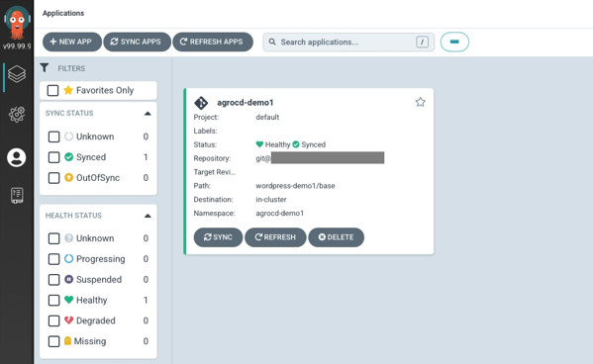Click the repository value starting with git@
The image size is (593, 364).
[320, 158]
